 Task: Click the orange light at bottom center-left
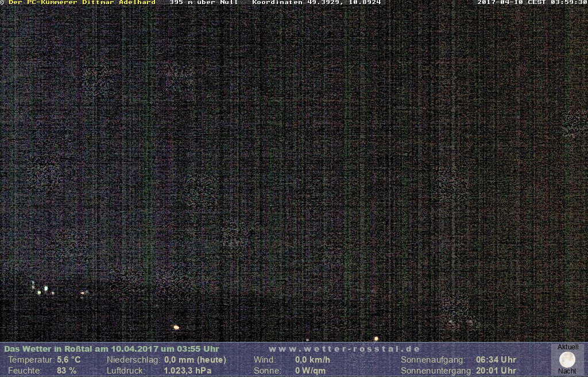tap(176, 327)
